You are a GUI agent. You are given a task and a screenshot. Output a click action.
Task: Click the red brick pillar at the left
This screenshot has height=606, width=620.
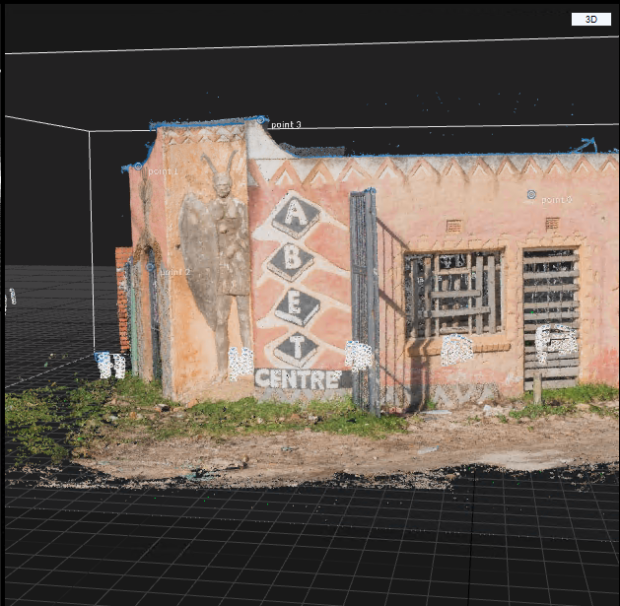123,300
